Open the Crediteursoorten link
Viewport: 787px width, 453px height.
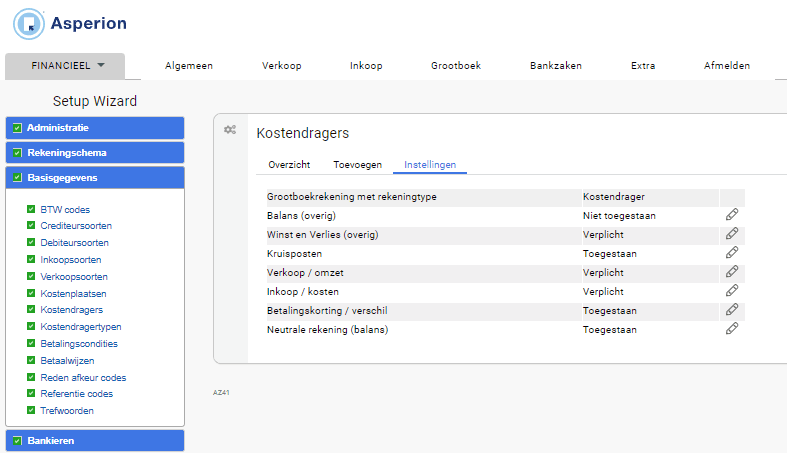point(76,226)
